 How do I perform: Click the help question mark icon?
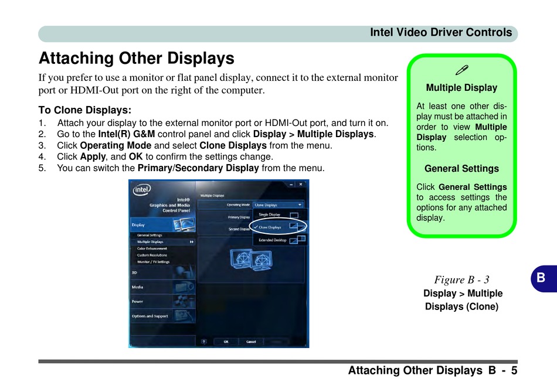click(x=204, y=342)
